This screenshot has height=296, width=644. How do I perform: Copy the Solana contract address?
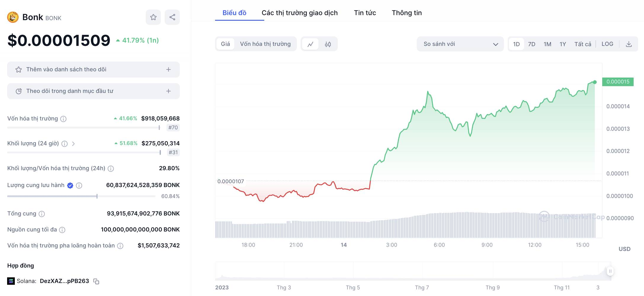pyautogui.click(x=96, y=281)
